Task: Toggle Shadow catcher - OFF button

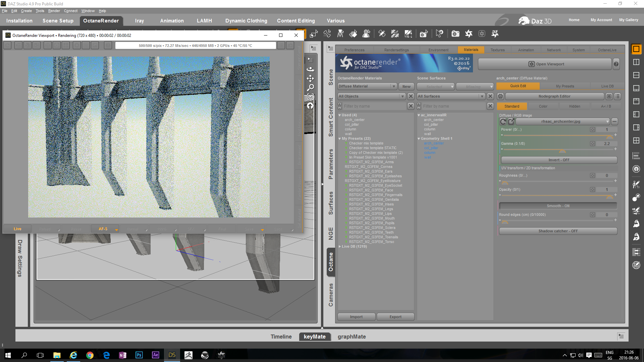Action: point(558,231)
